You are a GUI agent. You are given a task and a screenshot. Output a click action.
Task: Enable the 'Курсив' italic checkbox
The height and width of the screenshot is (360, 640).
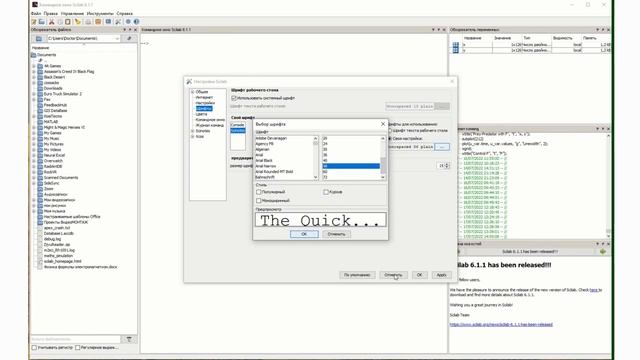coord(326,192)
